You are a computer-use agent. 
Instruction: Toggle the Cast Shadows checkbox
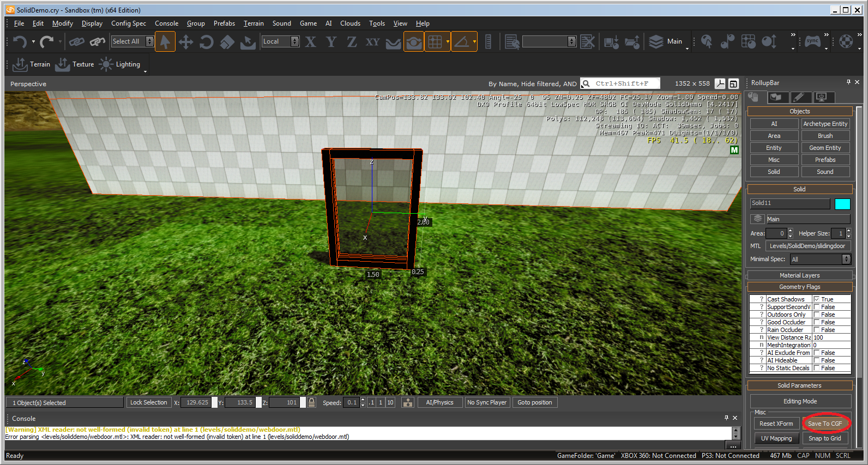click(817, 299)
